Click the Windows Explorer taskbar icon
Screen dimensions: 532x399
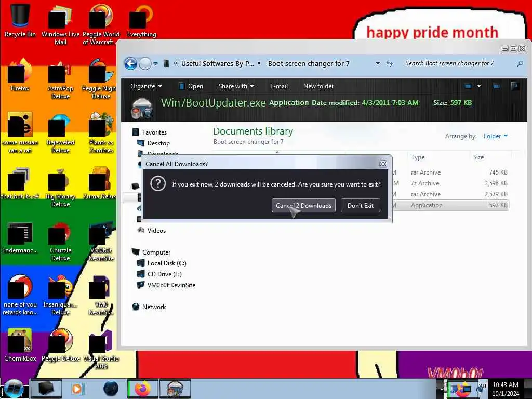pos(46,389)
